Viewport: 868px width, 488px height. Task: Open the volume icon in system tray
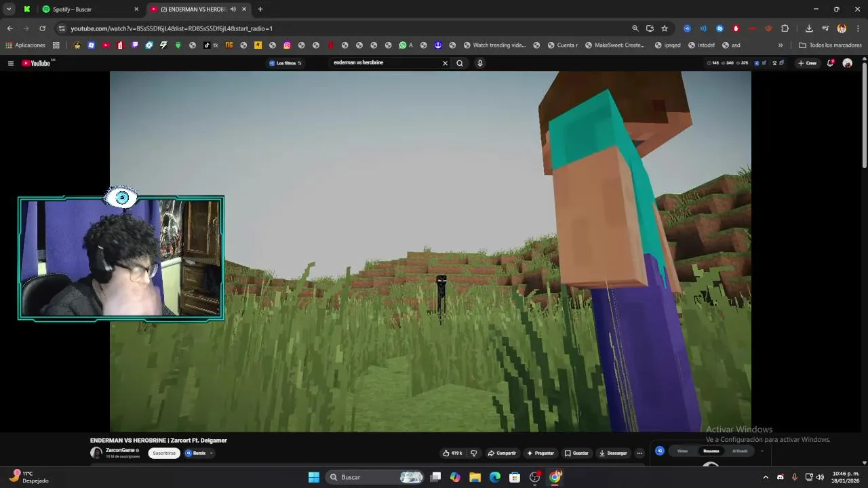821,477
